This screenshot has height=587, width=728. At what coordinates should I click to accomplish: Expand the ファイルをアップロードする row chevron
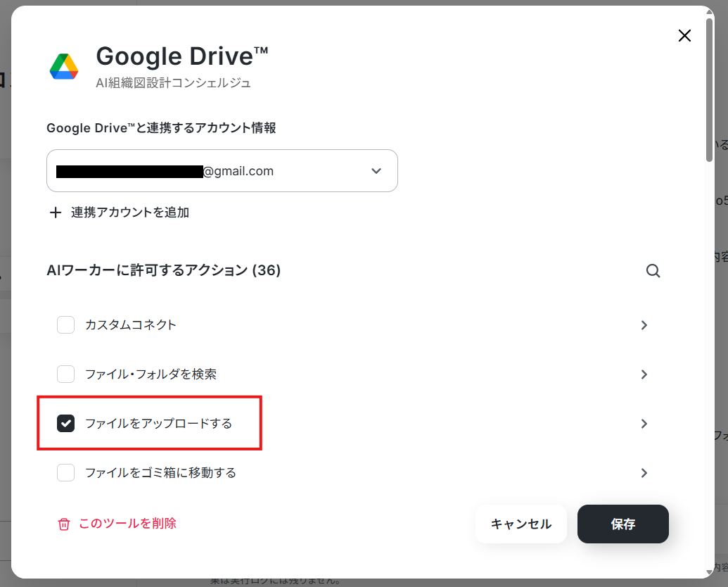tap(644, 424)
